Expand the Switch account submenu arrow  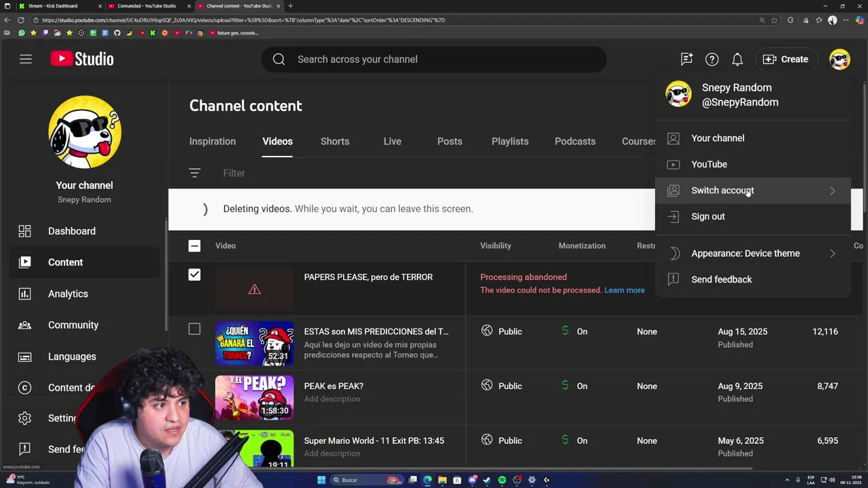pos(832,190)
